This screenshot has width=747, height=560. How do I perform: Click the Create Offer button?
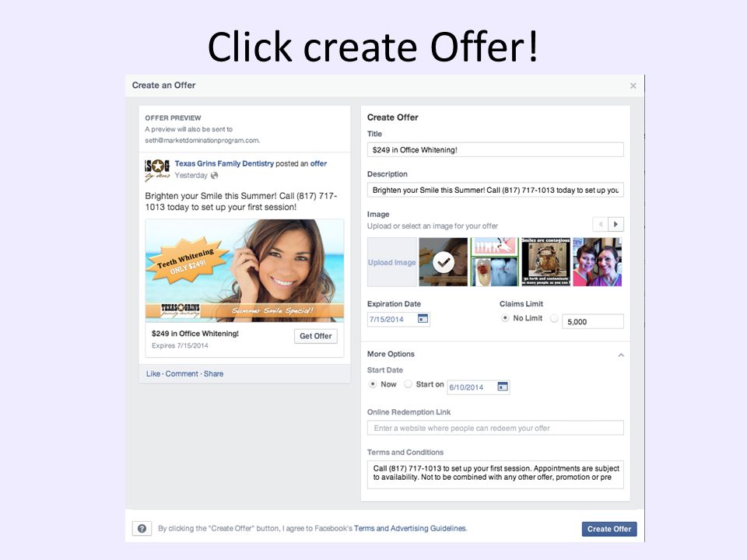pos(609,529)
